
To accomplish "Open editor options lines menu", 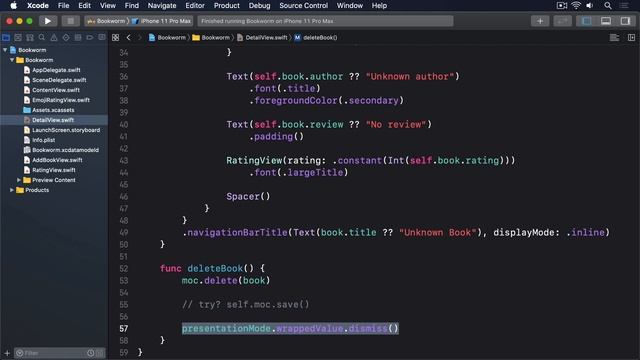I will (614, 38).
